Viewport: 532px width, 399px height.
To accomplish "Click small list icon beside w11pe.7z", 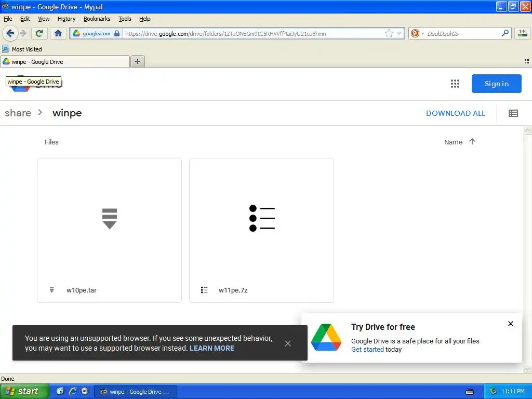I will (204, 290).
